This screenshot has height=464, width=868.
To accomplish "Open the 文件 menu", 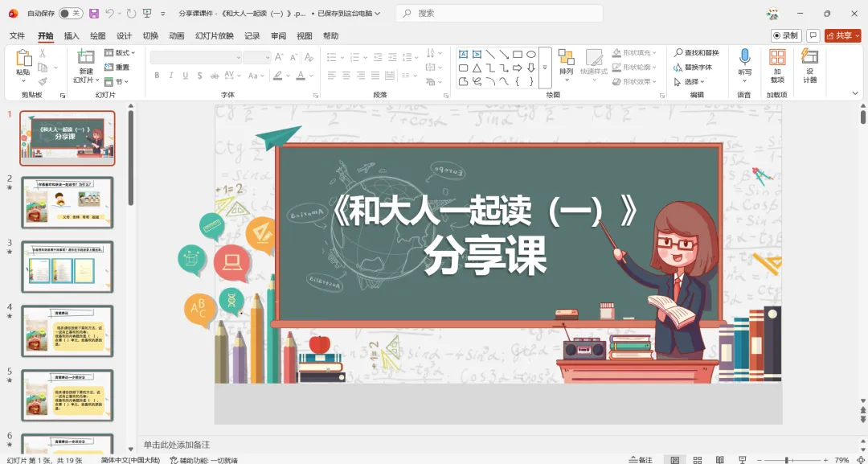I will 17,36.
